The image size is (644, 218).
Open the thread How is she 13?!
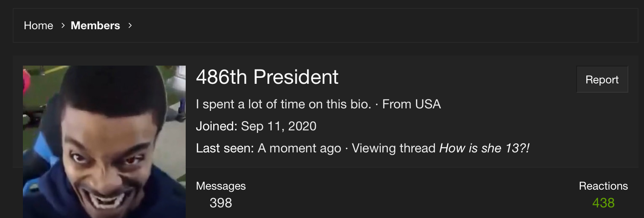pyautogui.click(x=485, y=148)
